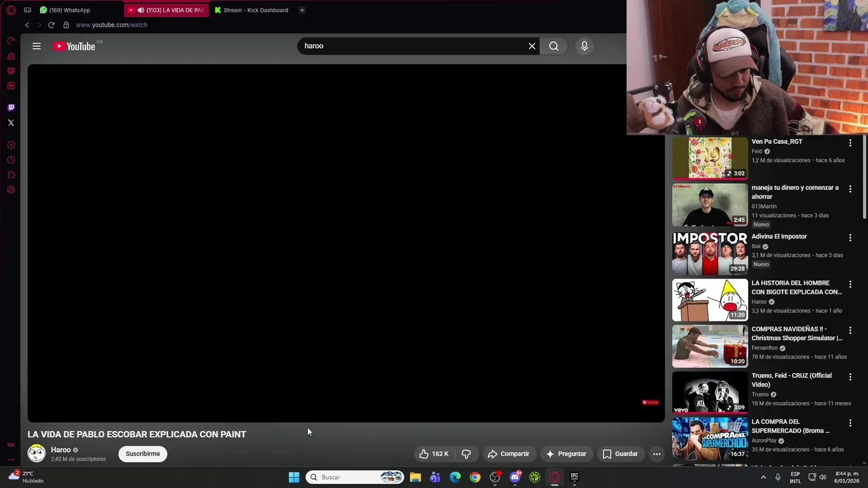
Task: Open COMPRAS NAVIDEÑAS video title
Action: point(797,333)
